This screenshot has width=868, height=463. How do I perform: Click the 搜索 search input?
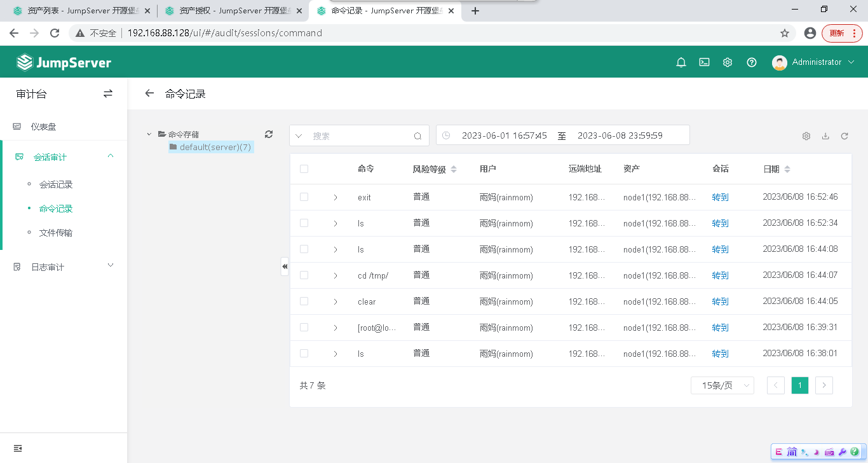click(359, 136)
